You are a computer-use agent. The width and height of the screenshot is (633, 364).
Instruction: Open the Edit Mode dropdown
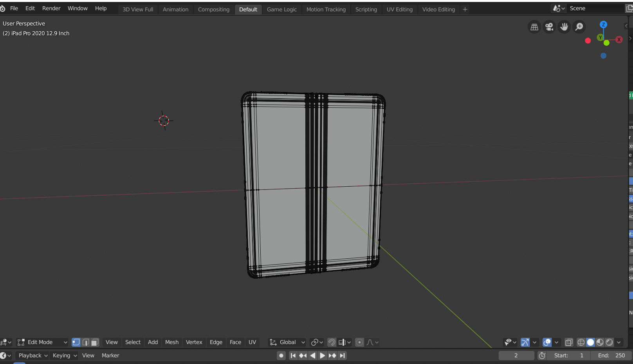(x=42, y=342)
